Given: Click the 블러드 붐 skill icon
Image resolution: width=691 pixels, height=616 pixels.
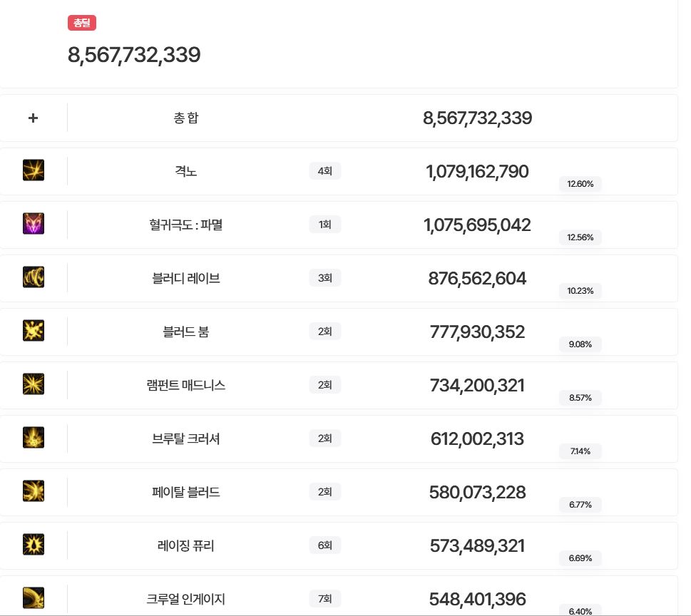Looking at the screenshot, I should [34, 331].
